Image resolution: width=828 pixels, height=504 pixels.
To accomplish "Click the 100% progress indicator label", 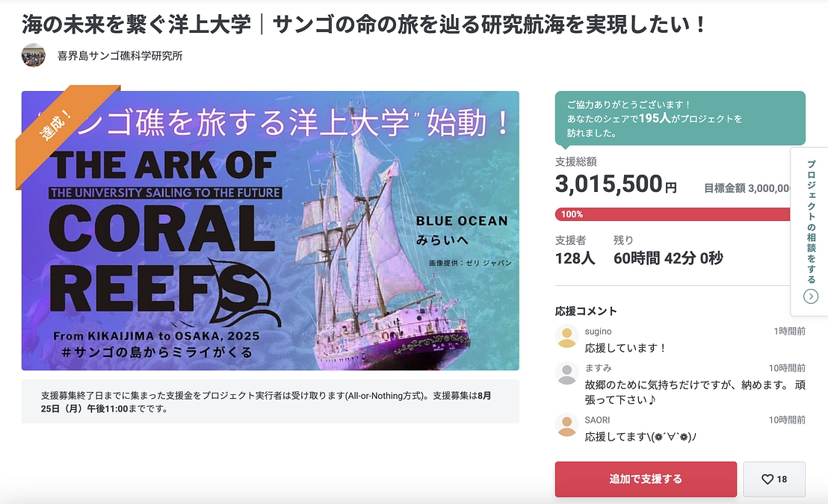I will pos(572,214).
